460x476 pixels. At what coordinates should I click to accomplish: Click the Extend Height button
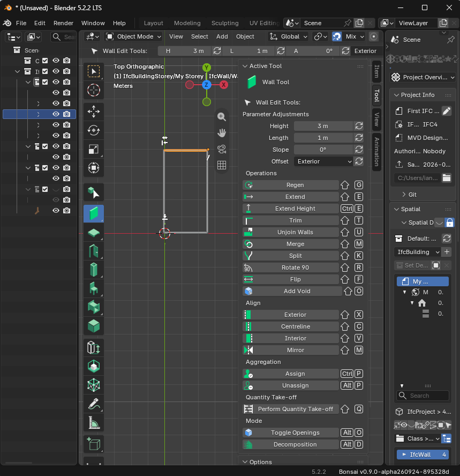click(291, 209)
